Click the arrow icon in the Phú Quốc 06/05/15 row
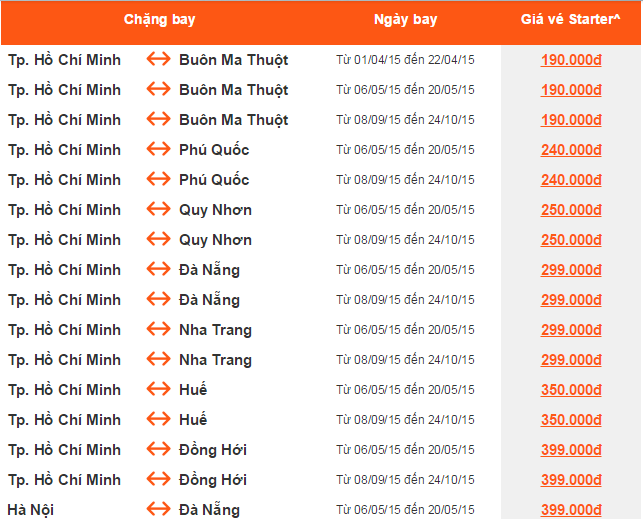This screenshot has width=644, height=519. click(x=158, y=150)
